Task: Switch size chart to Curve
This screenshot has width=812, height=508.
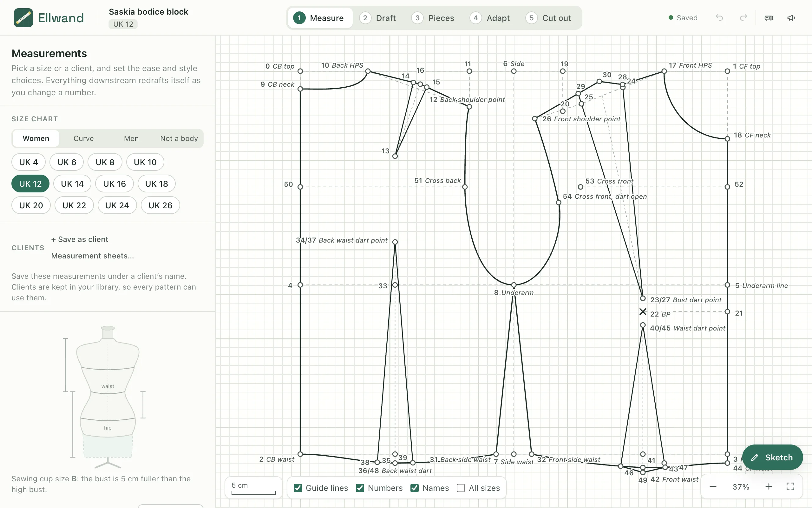Action: tap(83, 138)
